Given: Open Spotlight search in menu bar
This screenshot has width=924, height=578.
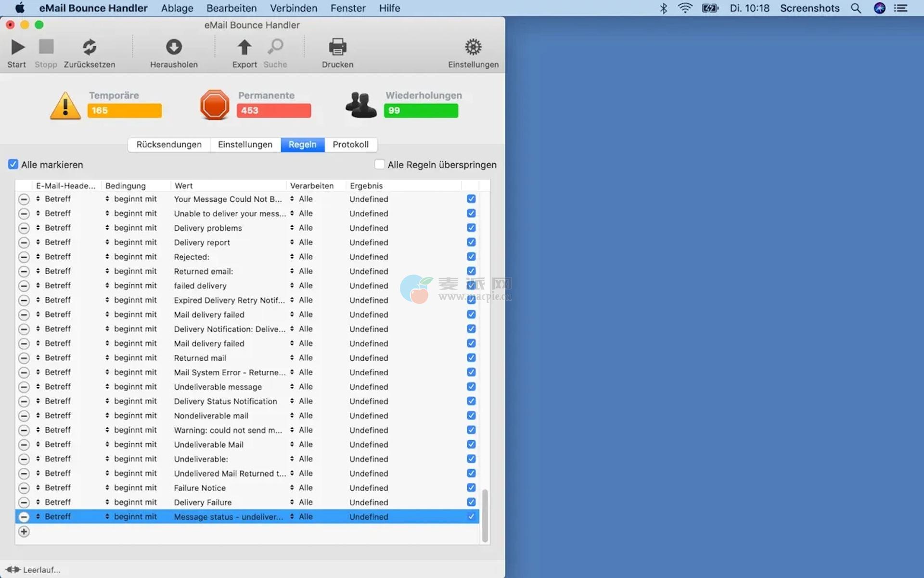Looking at the screenshot, I should click(856, 8).
